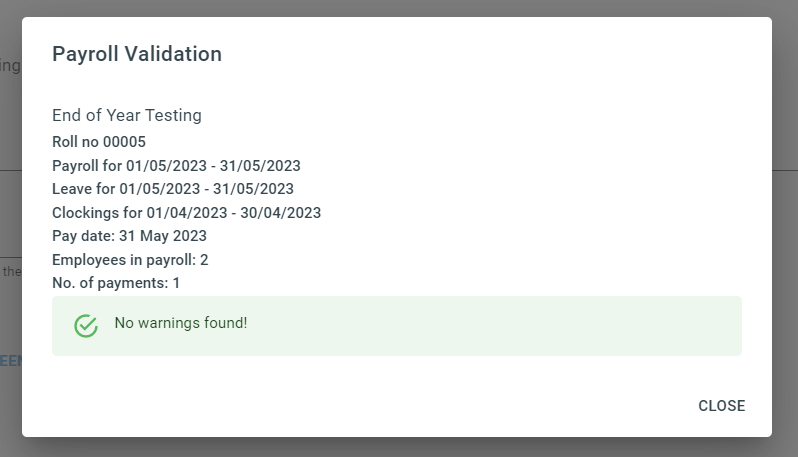This screenshot has height=457, width=798.
Task: Click the 01/05/2023 start date in the Leave line
Action: tap(159, 189)
